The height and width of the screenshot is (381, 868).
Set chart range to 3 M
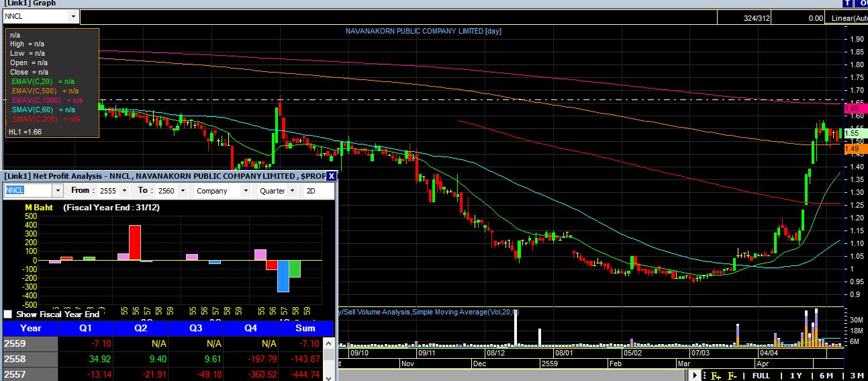856,375
